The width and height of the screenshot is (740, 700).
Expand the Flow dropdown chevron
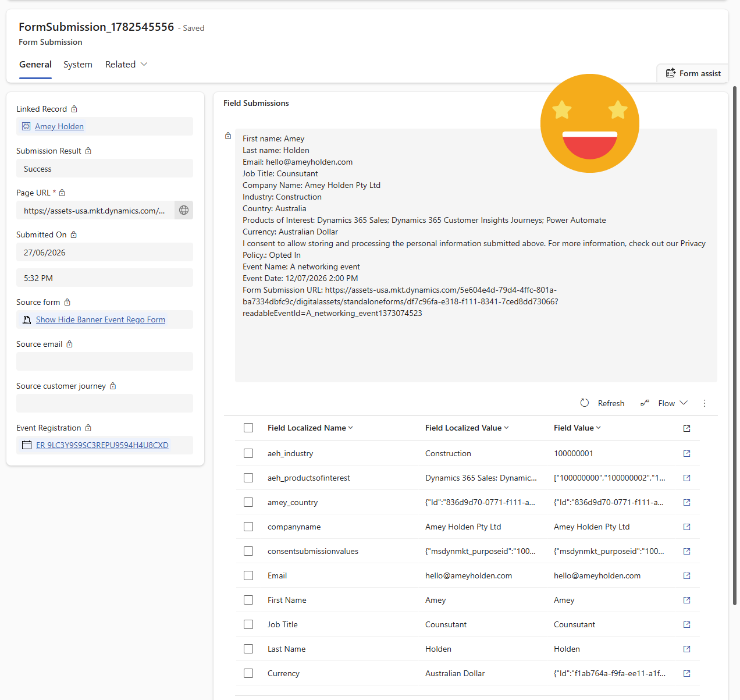(684, 403)
